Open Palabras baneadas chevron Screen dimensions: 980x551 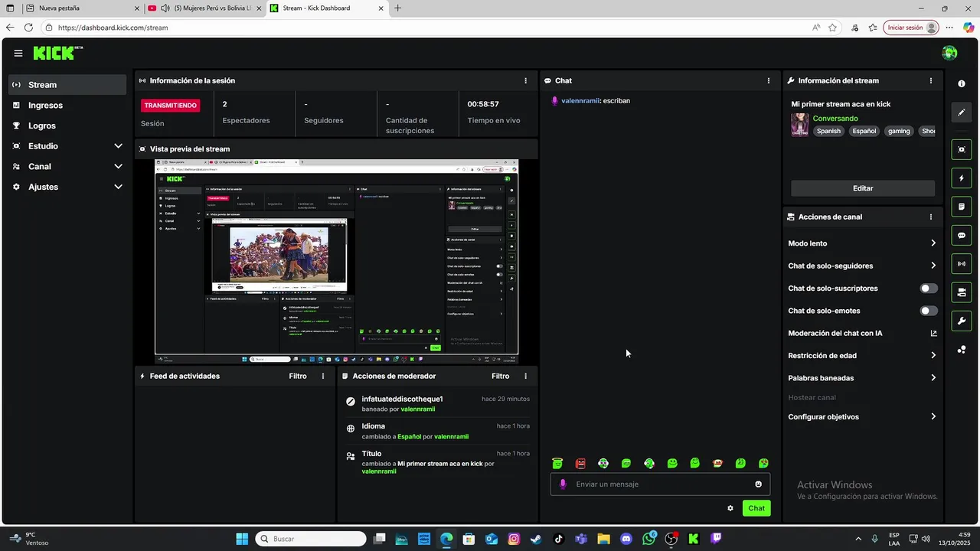tap(933, 377)
